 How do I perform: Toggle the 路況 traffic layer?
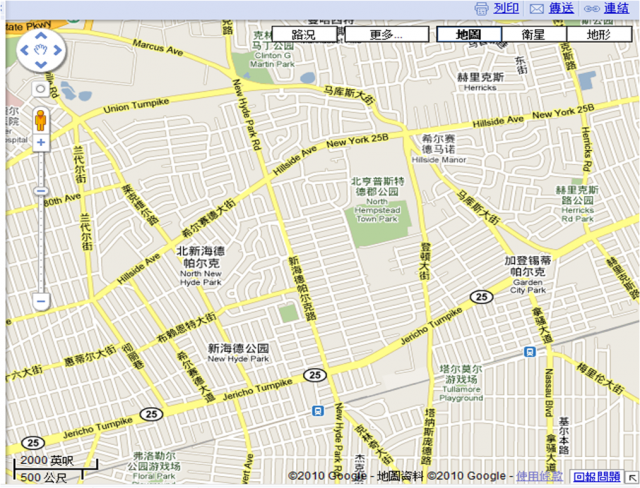[x=304, y=34]
